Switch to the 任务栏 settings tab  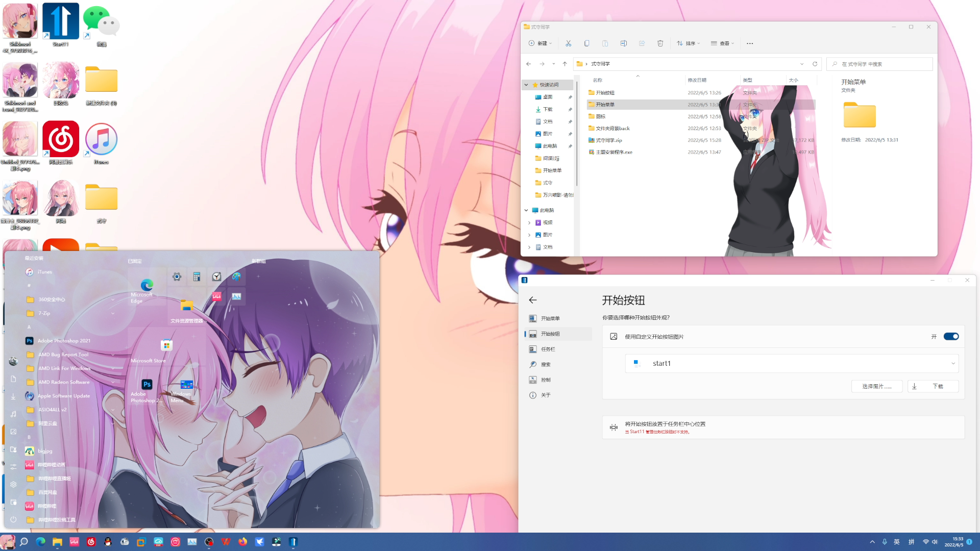(548, 349)
